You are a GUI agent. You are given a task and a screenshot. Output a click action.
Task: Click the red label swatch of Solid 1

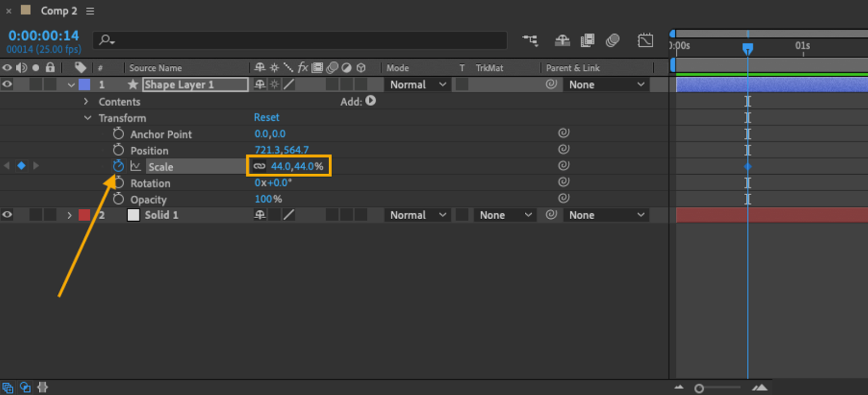[84, 215]
